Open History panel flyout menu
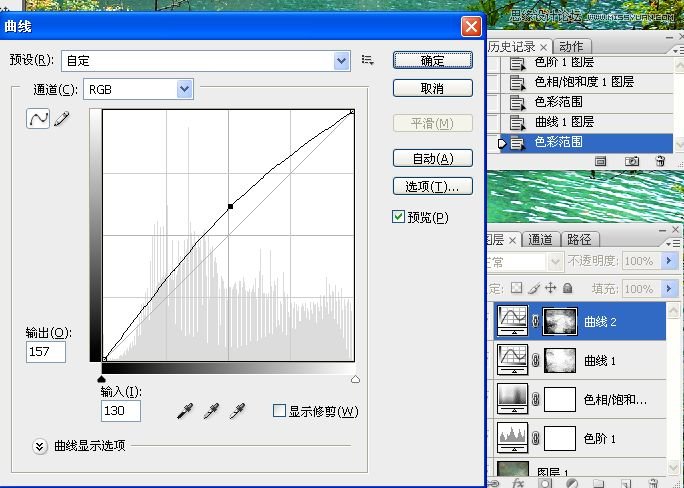Viewport: 684px width, 488px height. tap(679, 51)
